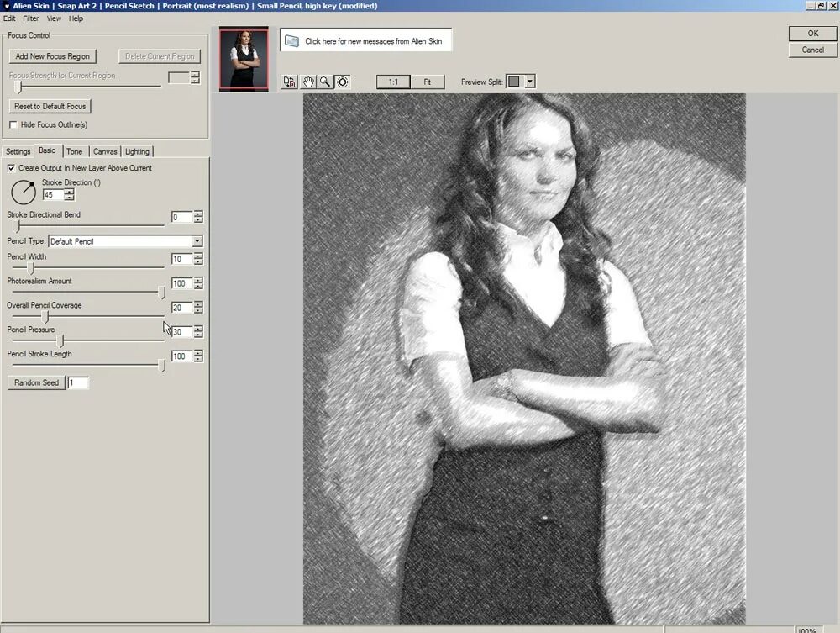Viewport: 840px width, 633px height.
Task: Click the before/after preview toggle icon
Action: [x=289, y=82]
